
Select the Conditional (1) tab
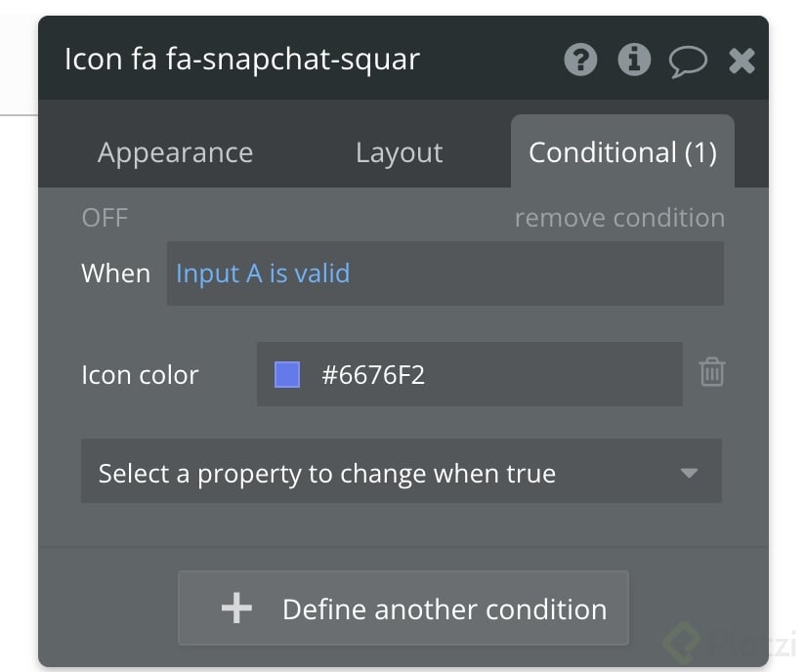pyautogui.click(x=622, y=152)
